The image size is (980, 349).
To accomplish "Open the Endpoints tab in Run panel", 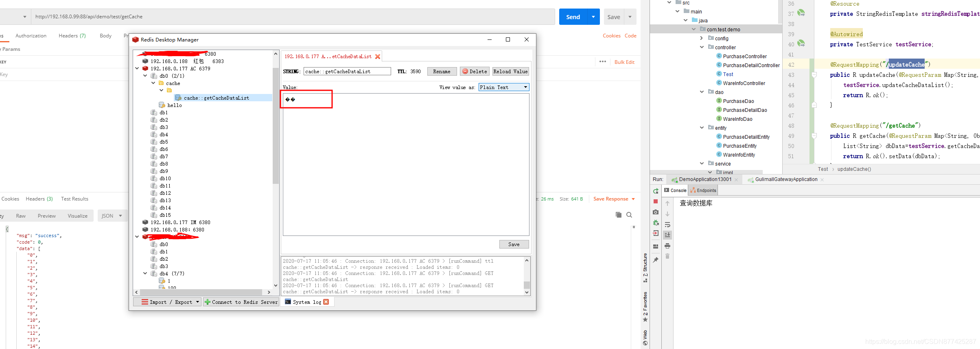I will (703, 190).
